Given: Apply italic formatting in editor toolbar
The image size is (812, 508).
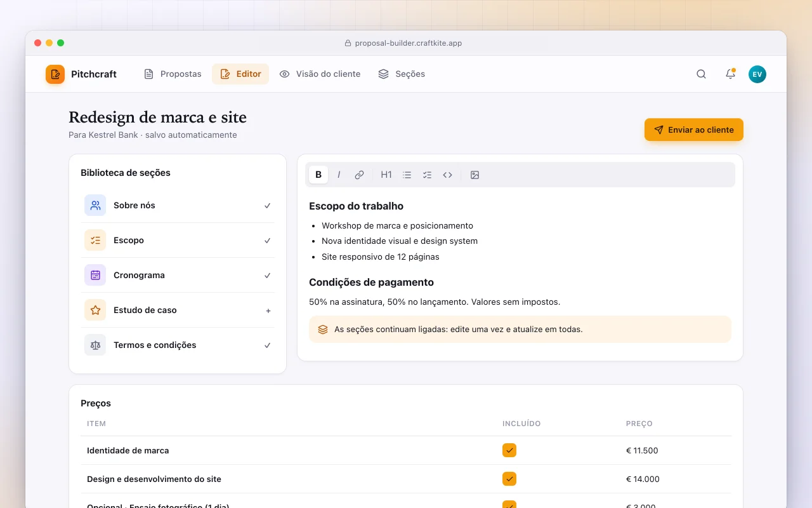Looking at the screenshot, I should pos(339,175).
